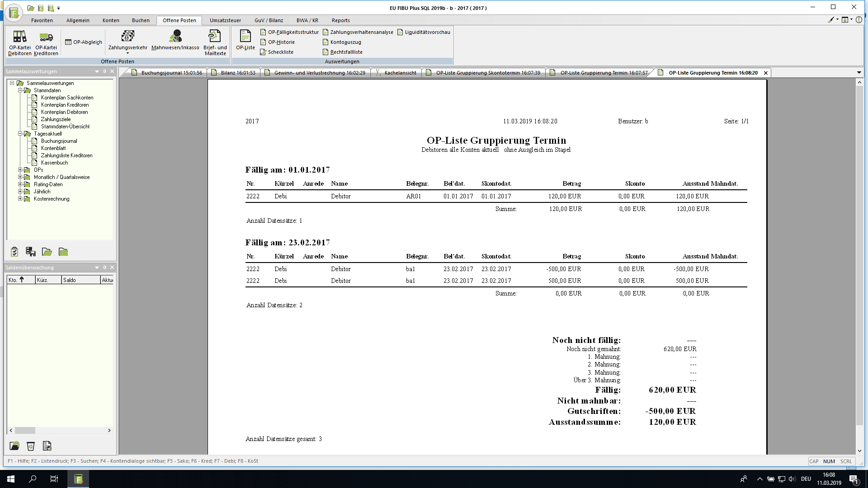Switch to the Kachelansicht document tab
Image resolution: width=868 pixels, height=488 pixels.
point(396,73)
